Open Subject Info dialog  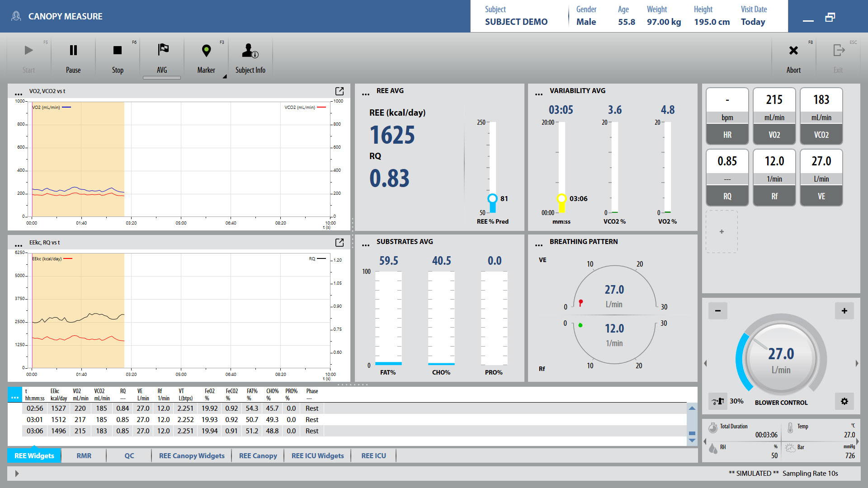pos(250,57)
